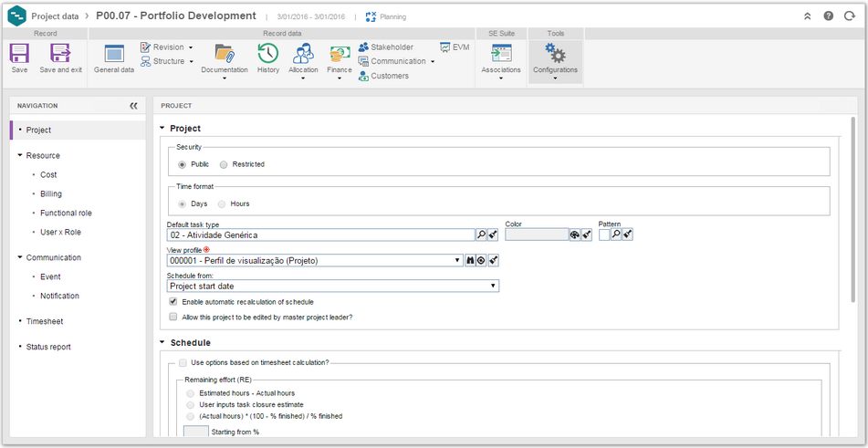Select Hours time format

222,203
